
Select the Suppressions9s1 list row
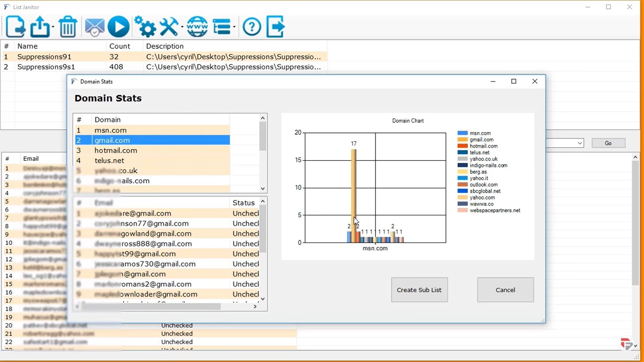click(x=46, y=67)
